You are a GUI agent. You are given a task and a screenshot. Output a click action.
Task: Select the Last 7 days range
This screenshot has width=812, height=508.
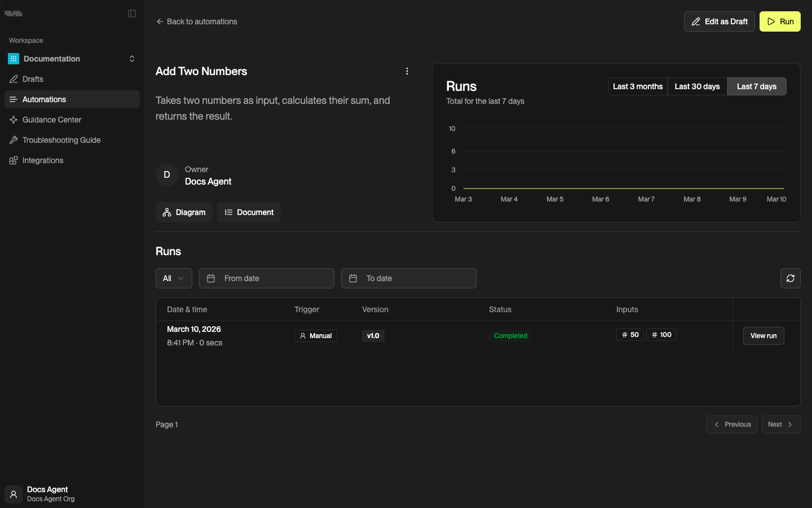(756, 86)
